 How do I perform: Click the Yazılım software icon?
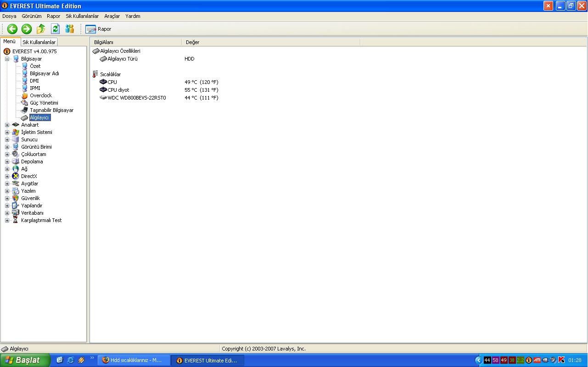(x=16, y=191)
